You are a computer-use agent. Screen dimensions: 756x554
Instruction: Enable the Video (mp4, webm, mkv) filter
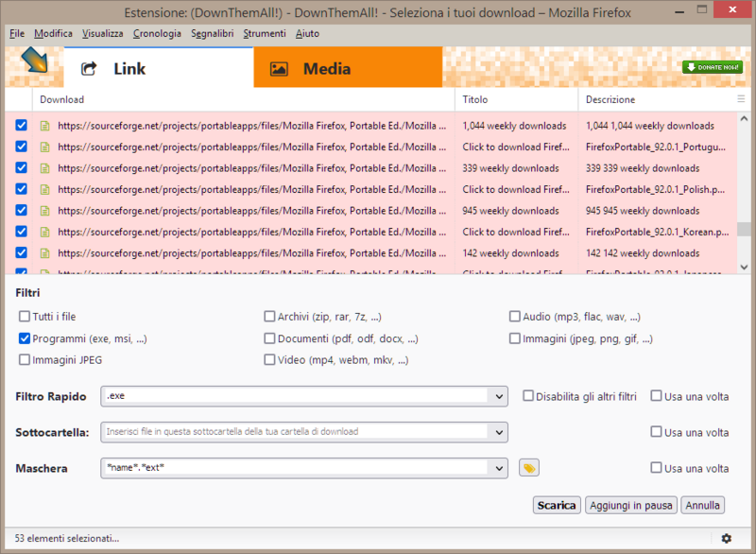point(269,359)
